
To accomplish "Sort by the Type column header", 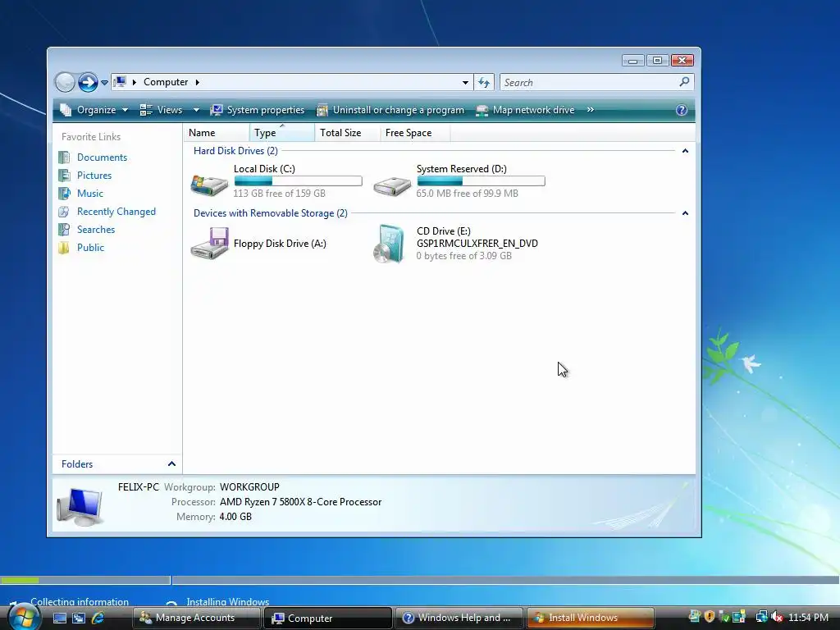I will tap(282, 133).
